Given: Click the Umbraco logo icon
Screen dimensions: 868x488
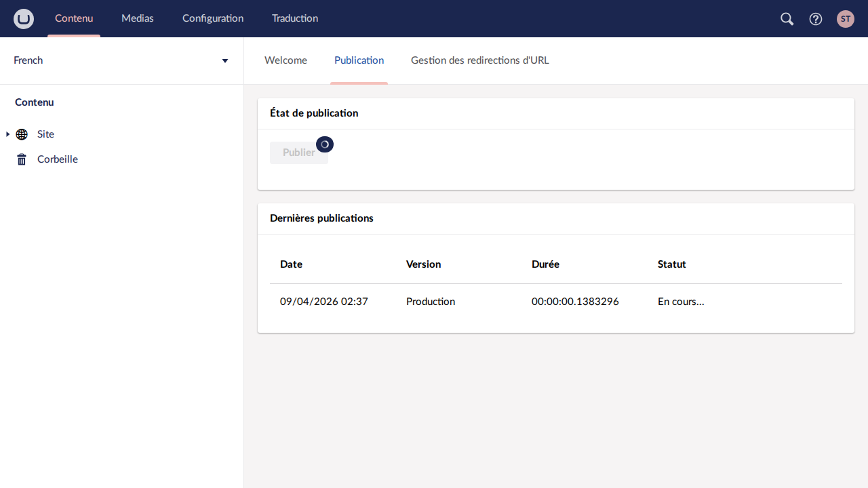Looking at the screenshot, I should [x=24, y=19].
